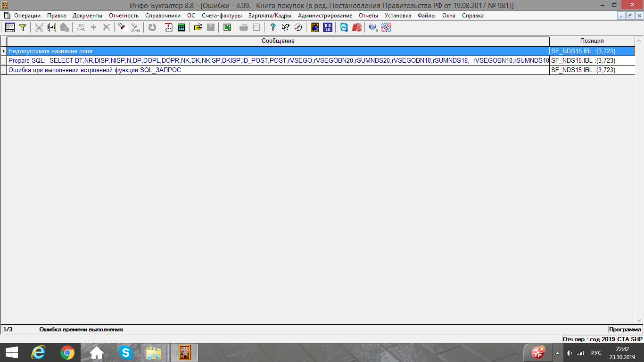Open Skype from the taskbar
Viewport: 644px width, 362px height.
coord(126,353)
